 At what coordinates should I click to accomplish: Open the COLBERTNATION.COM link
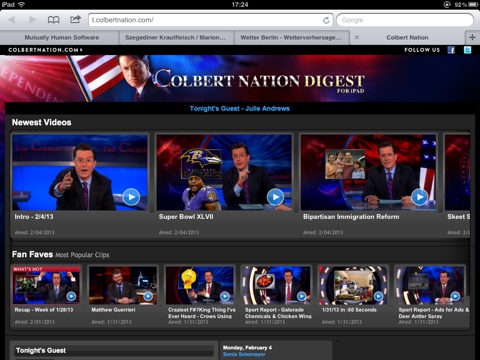point(45,50)
